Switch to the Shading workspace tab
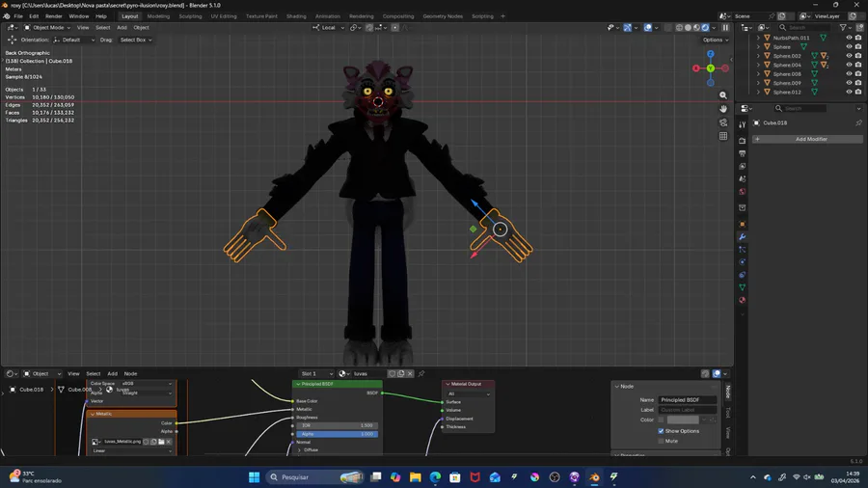This screenshot has height=488, width=868. tap(296, 16)
